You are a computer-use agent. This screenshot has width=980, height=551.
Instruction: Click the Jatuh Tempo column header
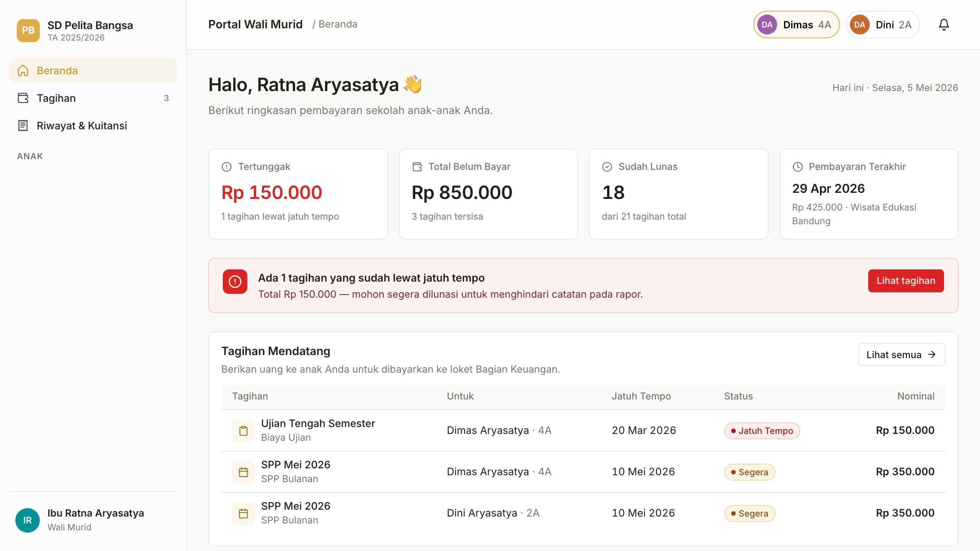641,396
